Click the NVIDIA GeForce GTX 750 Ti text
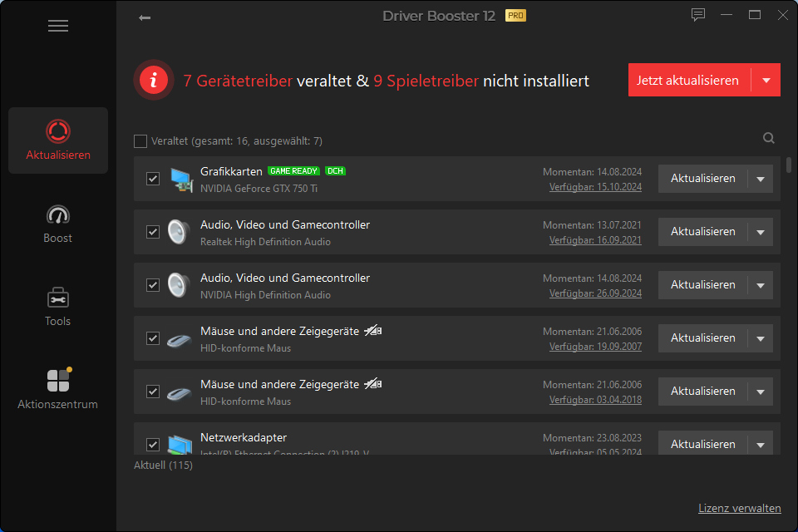This screenshot has width=798, height=532. pos(259,189)
